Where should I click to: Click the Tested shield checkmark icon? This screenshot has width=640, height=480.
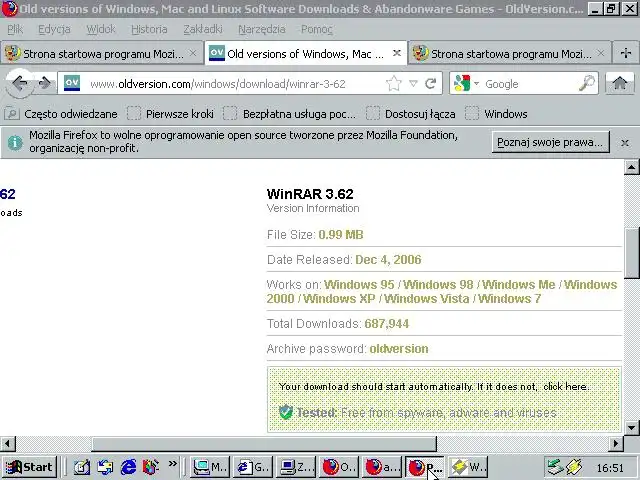click(x=286, y=412)
